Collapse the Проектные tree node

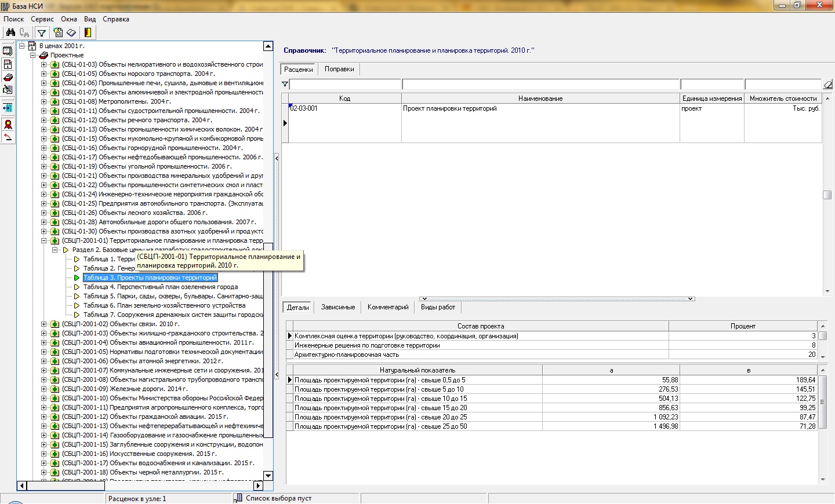click(x=33, y=55)
